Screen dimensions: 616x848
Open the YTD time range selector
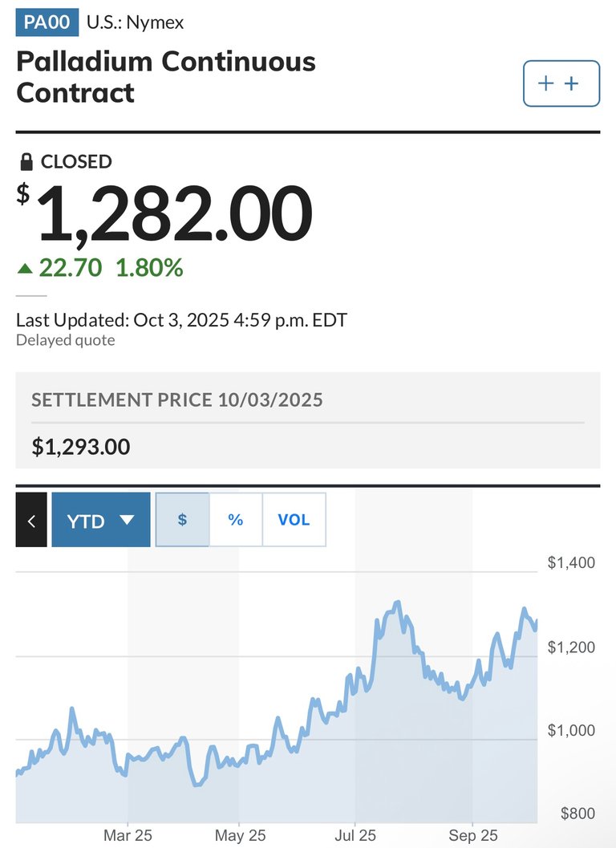(100, 520)
